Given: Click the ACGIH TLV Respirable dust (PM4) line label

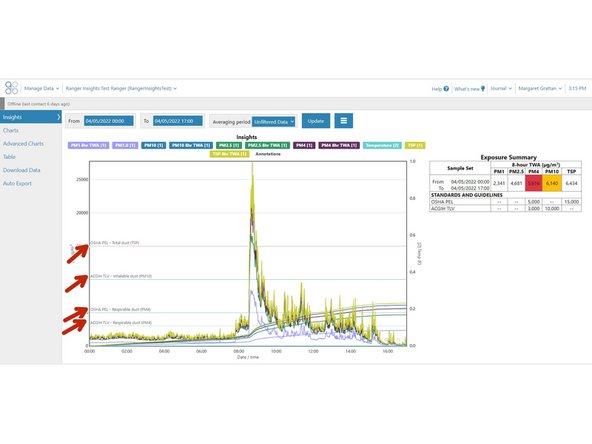Looking at the screenshot, I should click(121, 322).
